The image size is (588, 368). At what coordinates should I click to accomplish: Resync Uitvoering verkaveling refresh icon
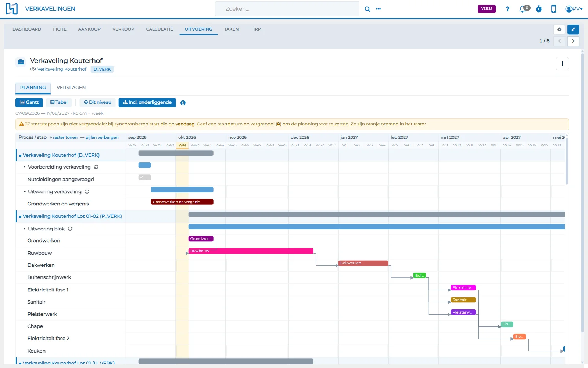[87, 192]
